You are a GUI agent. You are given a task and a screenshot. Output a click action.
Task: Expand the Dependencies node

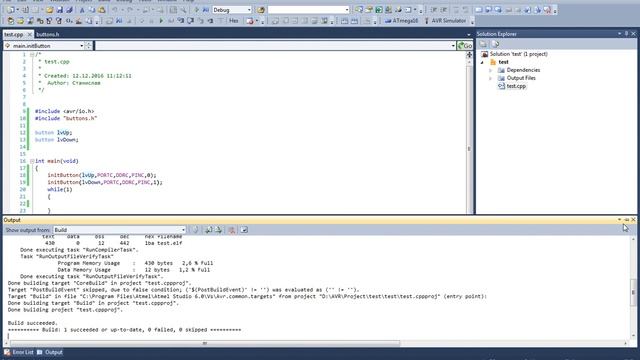coord(491,70)
